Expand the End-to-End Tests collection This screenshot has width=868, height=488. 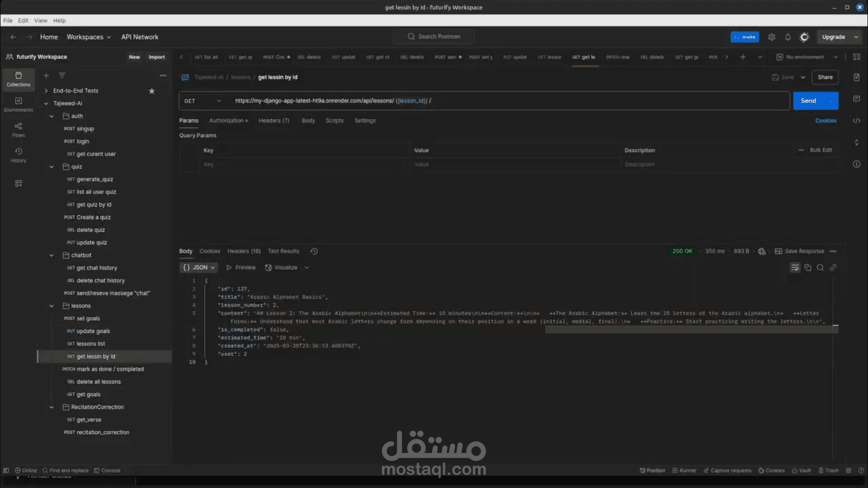46,91
